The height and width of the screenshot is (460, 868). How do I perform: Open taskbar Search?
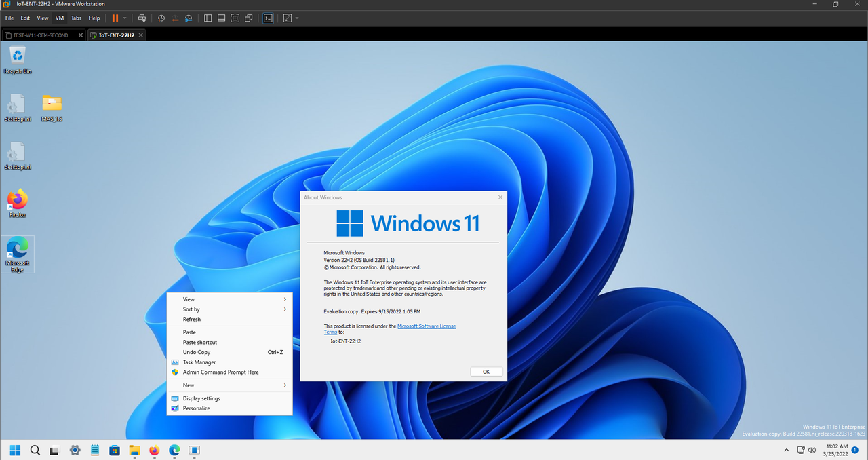pyautogui.click(x=35, y=450)
